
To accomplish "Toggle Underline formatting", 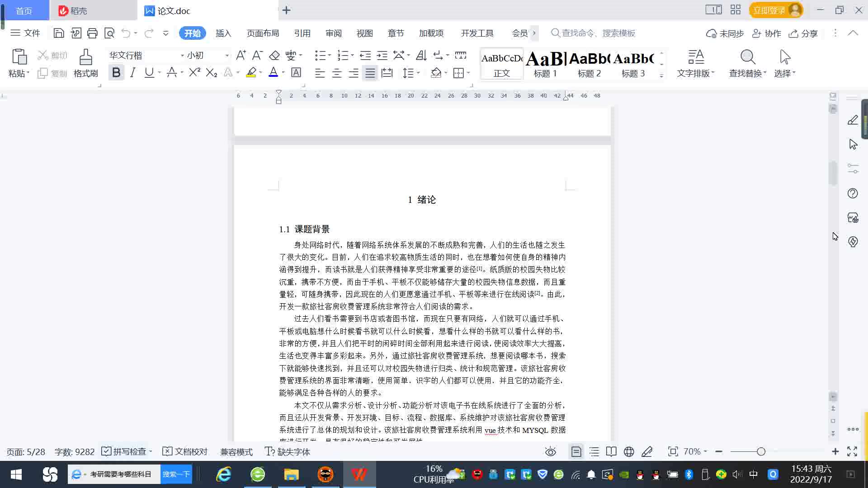I will click(149, 72).
